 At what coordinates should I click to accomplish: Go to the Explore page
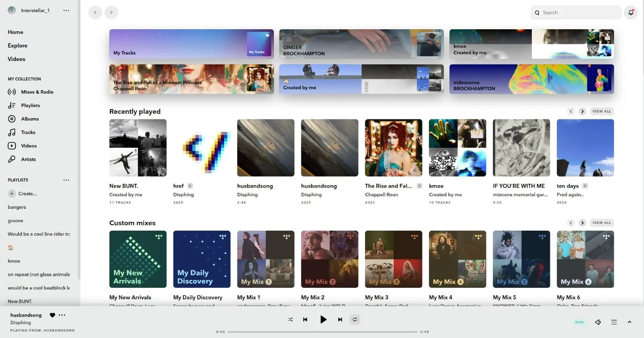[18, 46]
